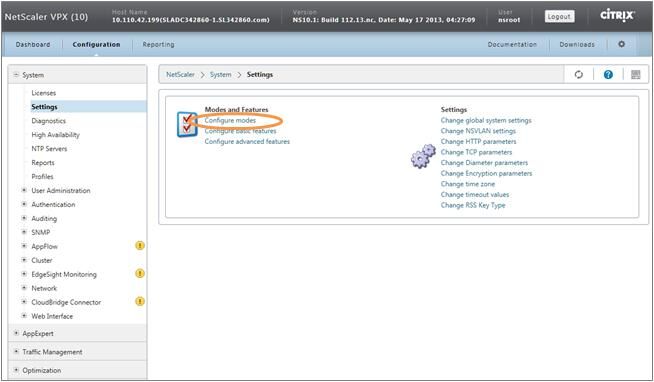
Task: Switch to the Dashboard tab
Action: click(33, 44)
